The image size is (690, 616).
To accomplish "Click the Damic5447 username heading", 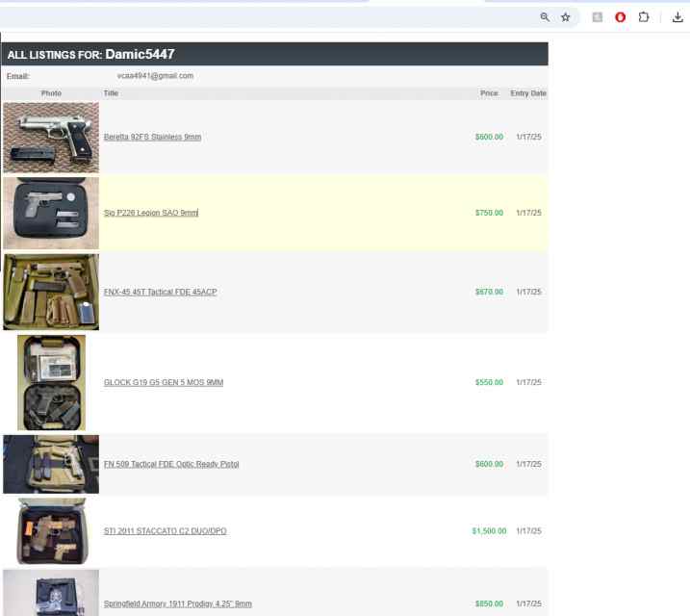I will coord(140,54).
